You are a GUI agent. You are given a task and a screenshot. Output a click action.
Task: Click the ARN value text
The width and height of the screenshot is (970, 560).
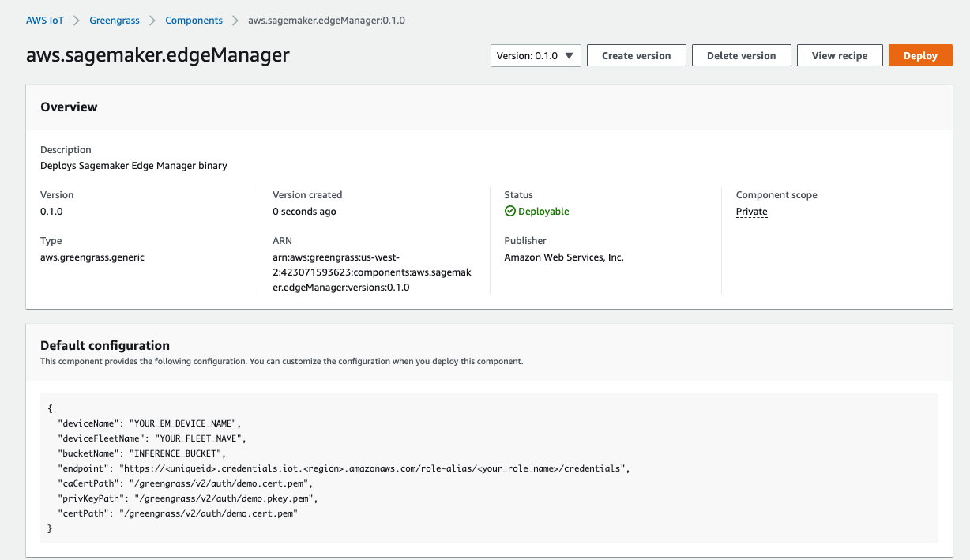tap(372, 272)
